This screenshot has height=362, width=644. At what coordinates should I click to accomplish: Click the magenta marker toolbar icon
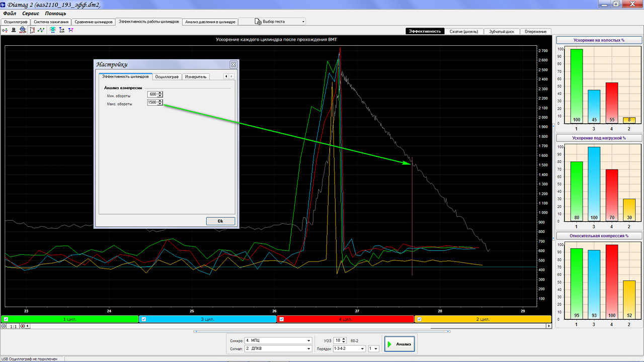pyautogui.click(x=71, y=30)
